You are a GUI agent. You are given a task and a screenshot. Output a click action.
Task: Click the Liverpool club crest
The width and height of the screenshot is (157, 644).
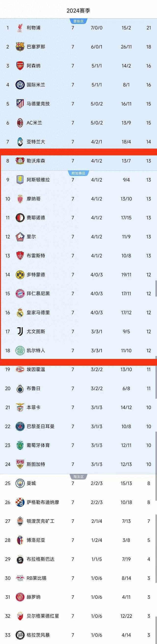(x=20, y=28)
